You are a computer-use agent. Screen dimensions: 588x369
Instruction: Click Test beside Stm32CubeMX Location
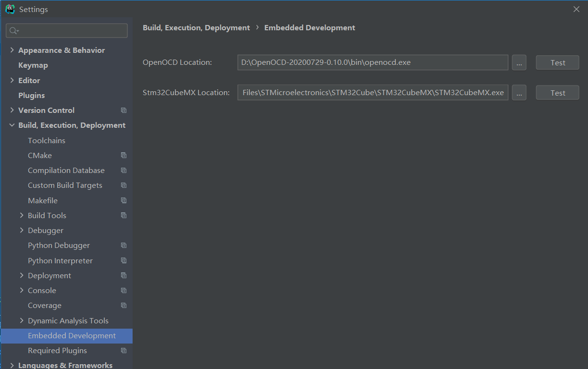557,93
